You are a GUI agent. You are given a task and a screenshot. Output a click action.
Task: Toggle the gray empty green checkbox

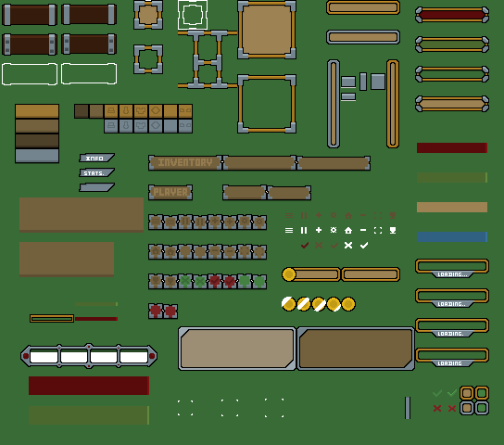point(482,408)
